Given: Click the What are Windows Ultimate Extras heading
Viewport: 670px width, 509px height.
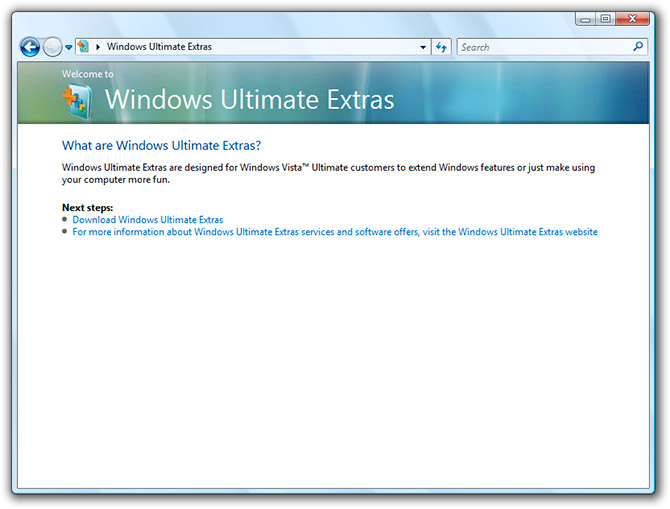Looking at the screenshot, I should click(x=162, y=146).
